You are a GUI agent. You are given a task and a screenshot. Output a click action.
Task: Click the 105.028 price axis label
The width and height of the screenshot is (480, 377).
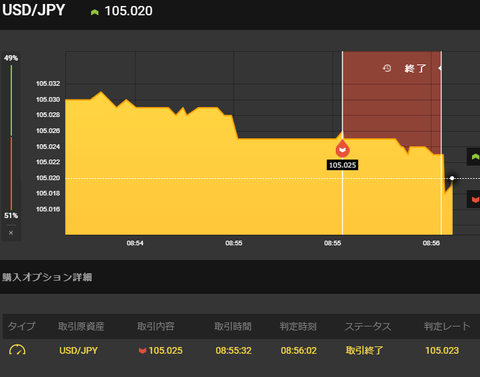(x=48, y=115)
